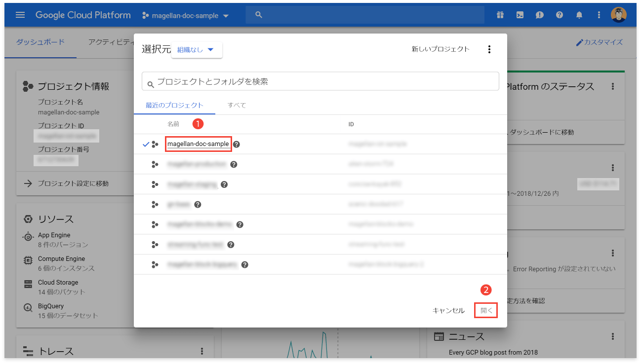
Task: Click the プロジェクト情報 hexagon icon
Action: click(28, 87)
